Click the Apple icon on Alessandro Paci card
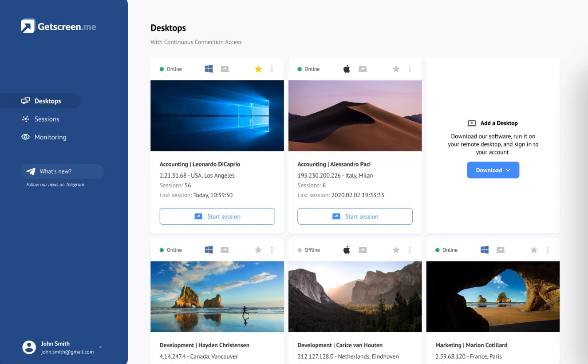This screenshot has width=588, height=364. tap(347, 69)
